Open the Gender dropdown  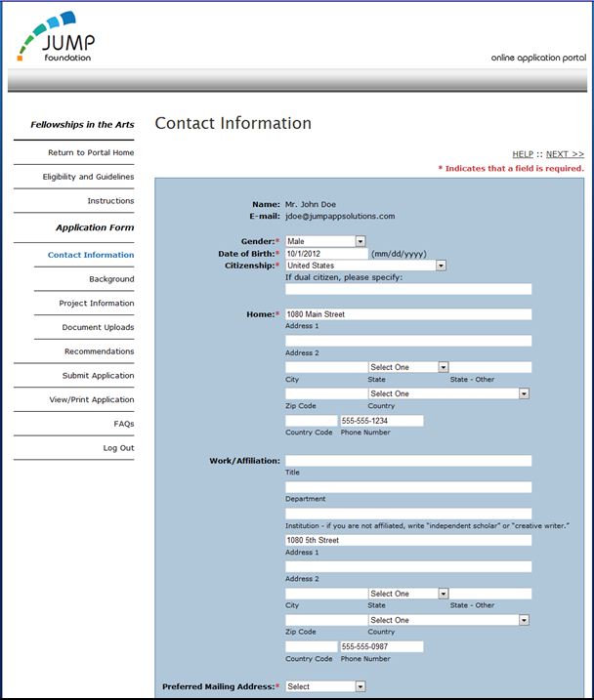(325, 241)
